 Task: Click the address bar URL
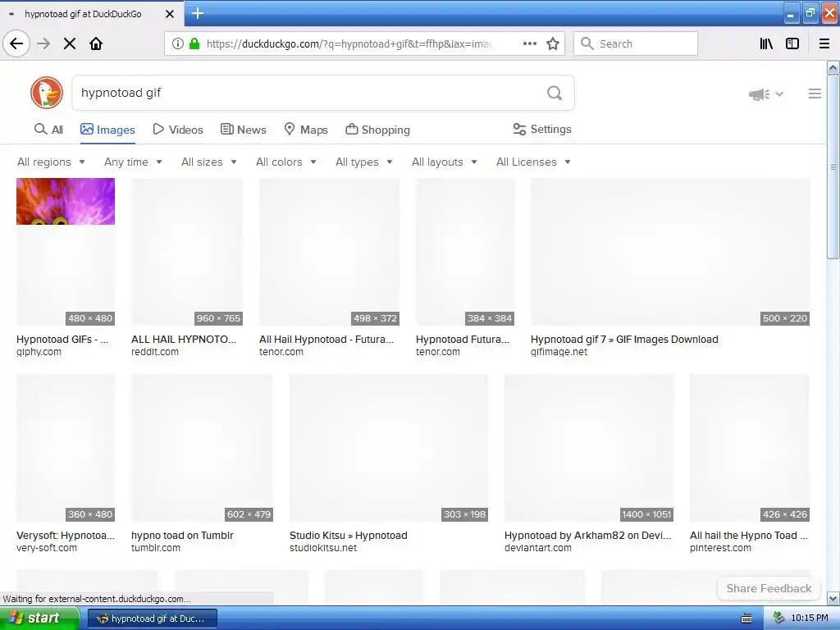[348, 44]
